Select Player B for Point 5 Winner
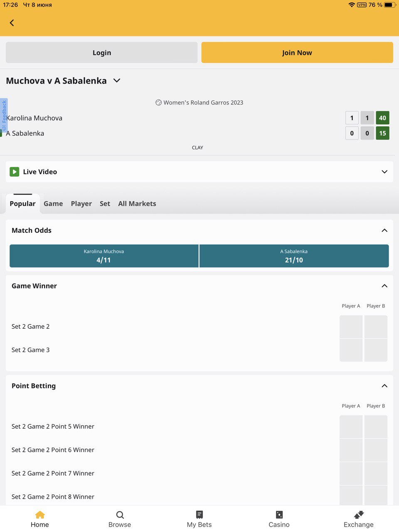This screenshot has height=532, width=399. [376, 426]
